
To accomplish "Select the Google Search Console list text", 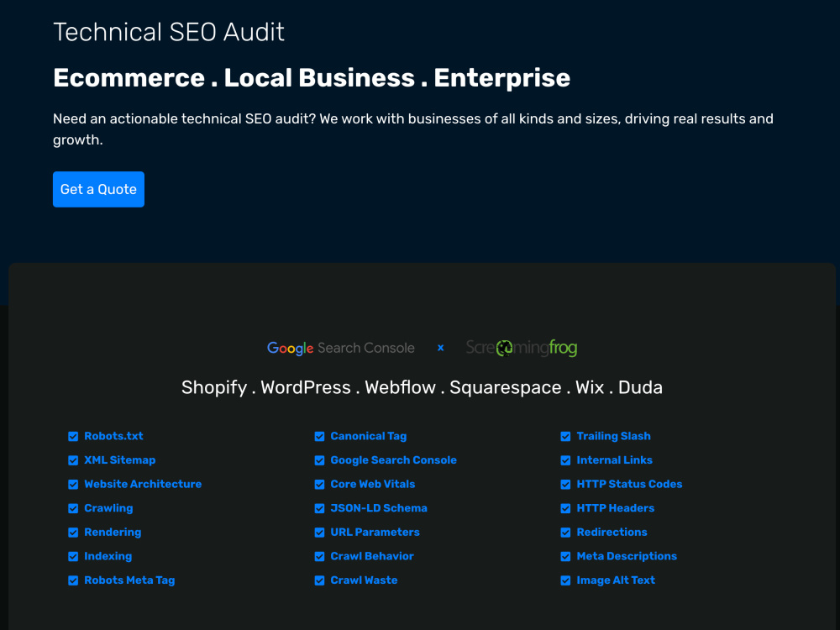I will click(x=394, y=460).
